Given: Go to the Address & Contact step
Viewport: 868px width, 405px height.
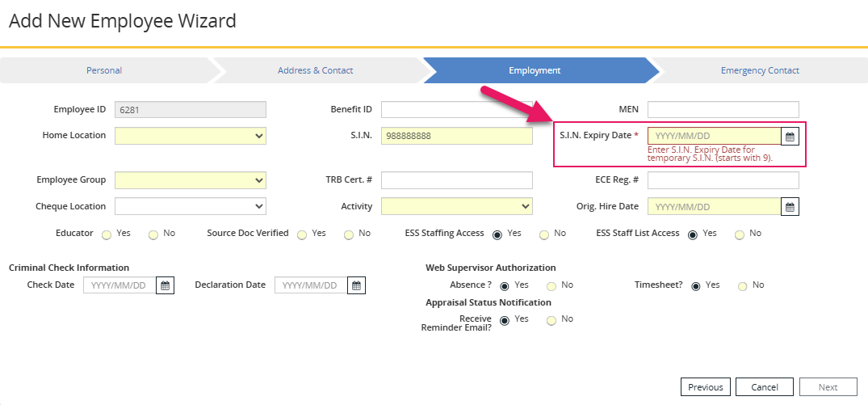Looking at the screenshot, I should pos(315,70).
